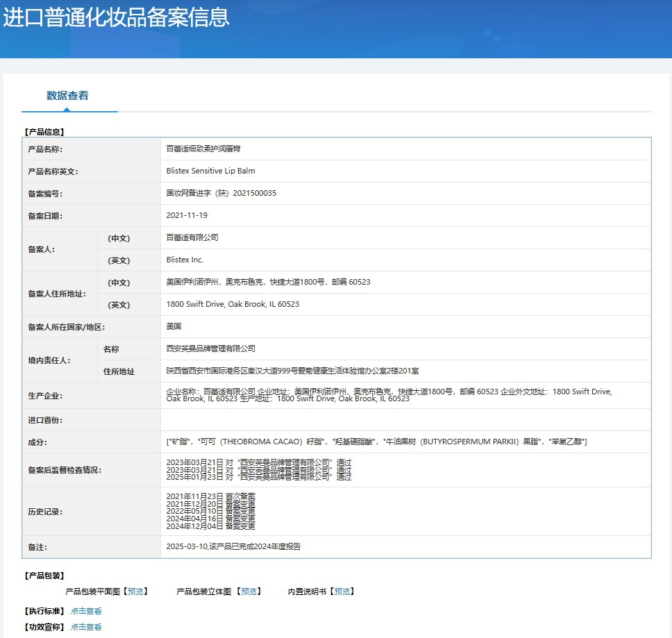Select inspection entry 2025年01月23日
This screenshot has height=638, width=672.
tap(259, 477)
